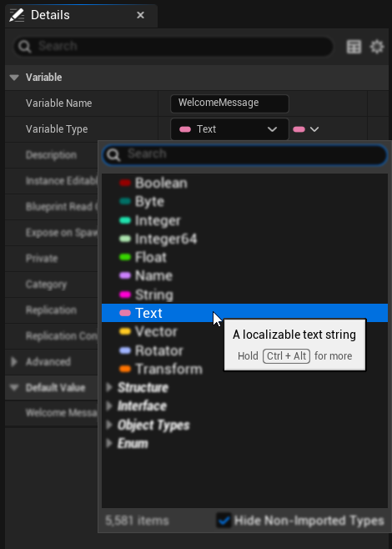Open the Text variable type dropdown
Image resolution: width=392 pixels, height=549 pixels.
tap(229, 129)
